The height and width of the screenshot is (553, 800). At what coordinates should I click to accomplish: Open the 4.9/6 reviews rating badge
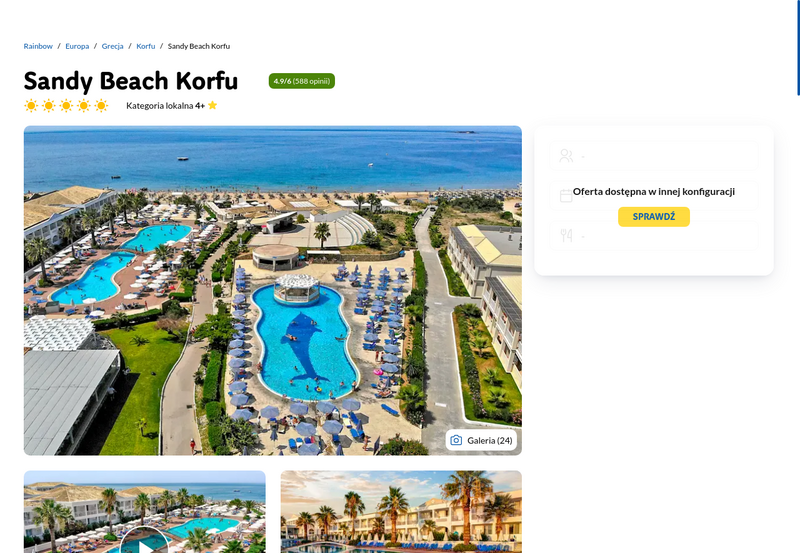(x=302, y=81)
